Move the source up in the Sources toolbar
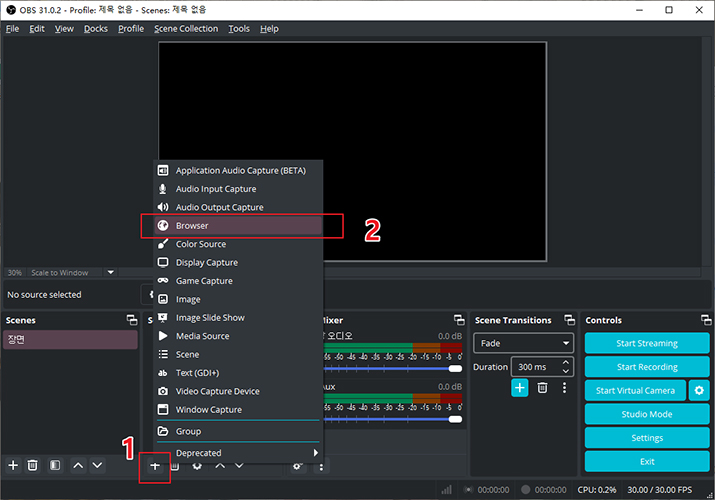 coord(220,466)
